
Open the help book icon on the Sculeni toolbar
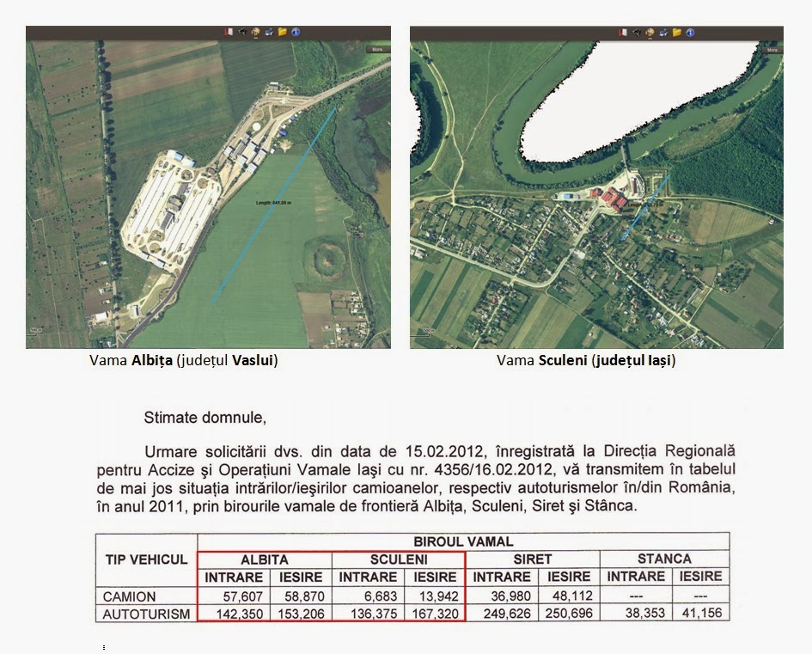click(623, 33)
